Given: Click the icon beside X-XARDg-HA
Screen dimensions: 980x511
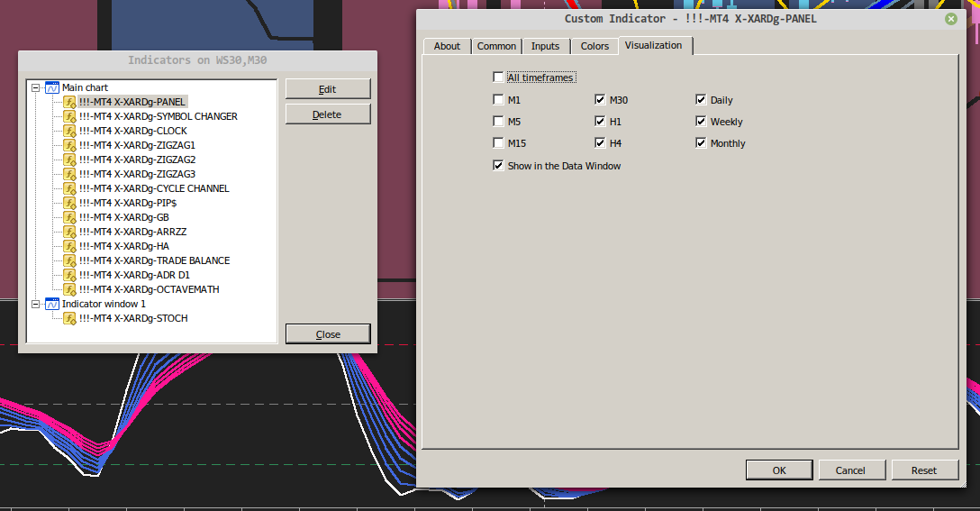Looking at the screenshot, I should coord(69,246).
